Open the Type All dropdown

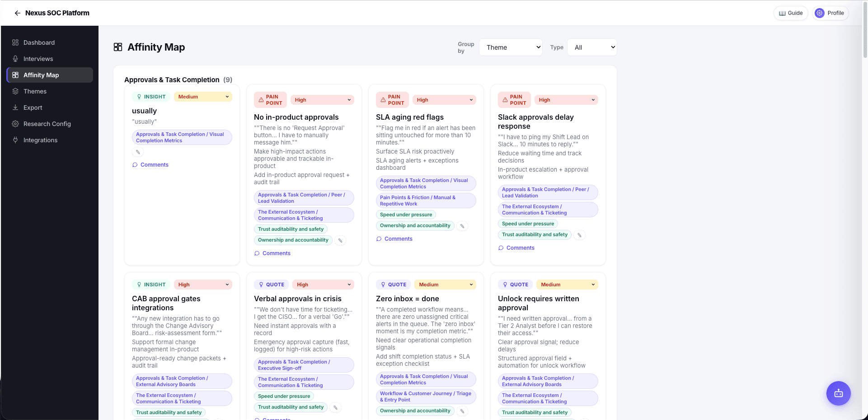pyautogui.click(x=592, y=47)
